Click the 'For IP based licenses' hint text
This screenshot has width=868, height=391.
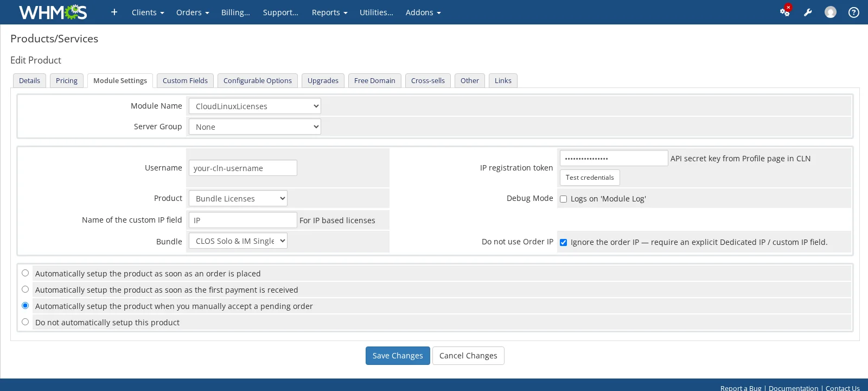tap(337, 220)
